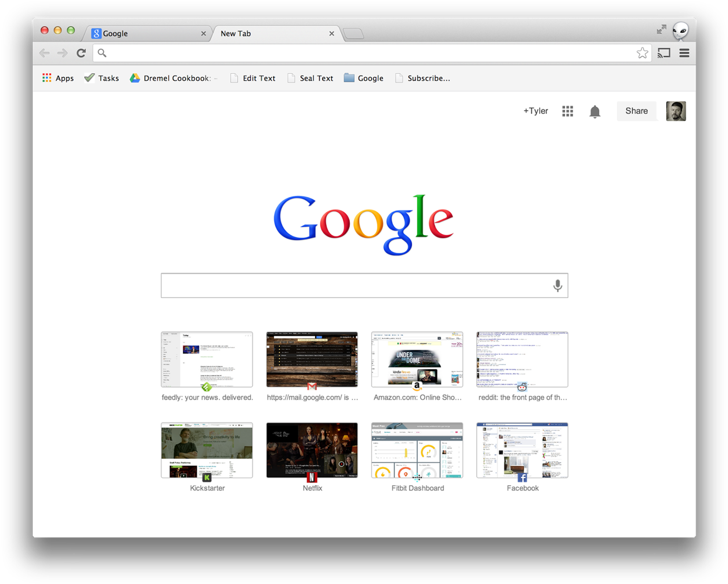Click the +Tyler link

(x=536, y=111)
